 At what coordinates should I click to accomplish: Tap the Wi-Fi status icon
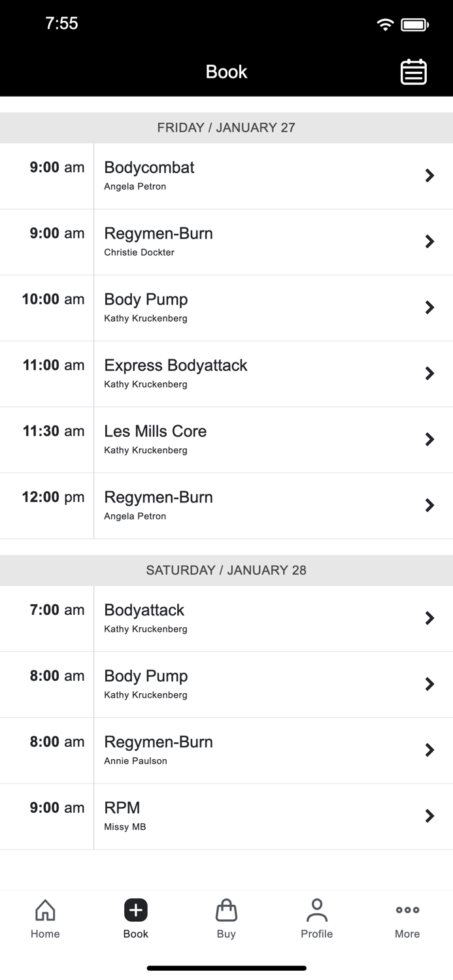pyautogui.click(x=385, y=24)
